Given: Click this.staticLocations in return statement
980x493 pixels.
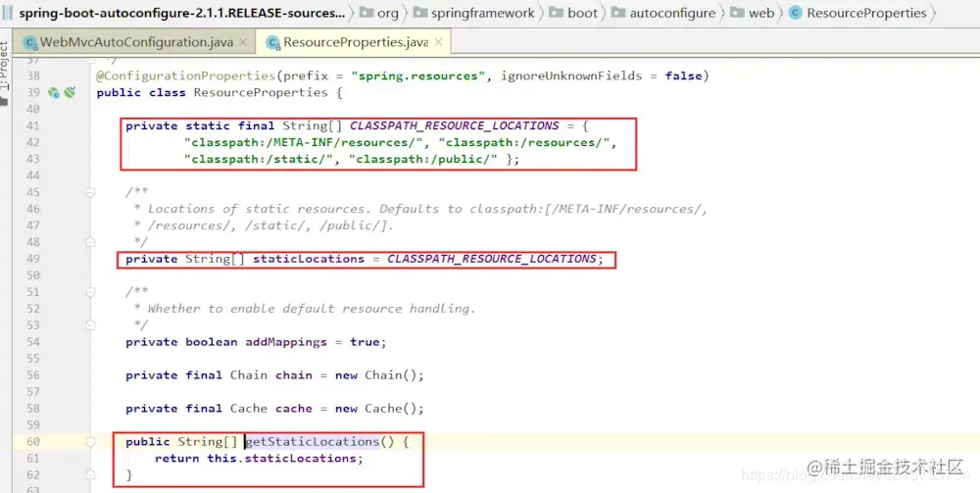Looking at the screenshot, I should pyautogui.click(x=282, y=459).
